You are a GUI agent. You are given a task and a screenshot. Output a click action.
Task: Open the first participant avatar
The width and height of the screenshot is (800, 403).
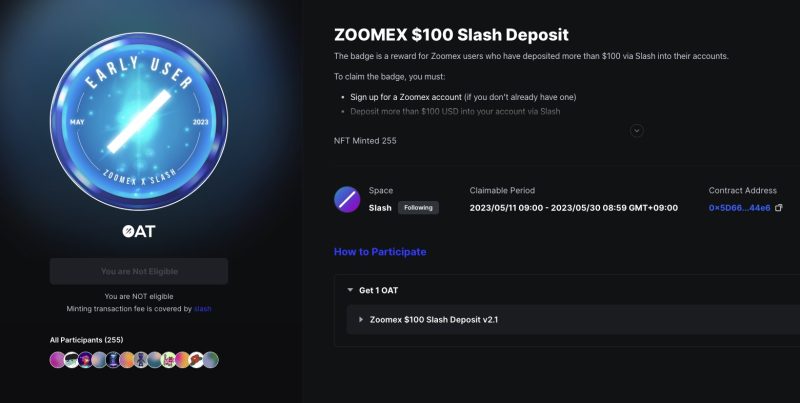pos(57,359)
